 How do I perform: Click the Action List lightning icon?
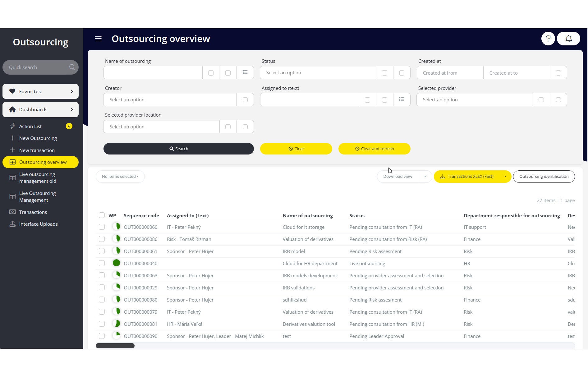(12, 126)
